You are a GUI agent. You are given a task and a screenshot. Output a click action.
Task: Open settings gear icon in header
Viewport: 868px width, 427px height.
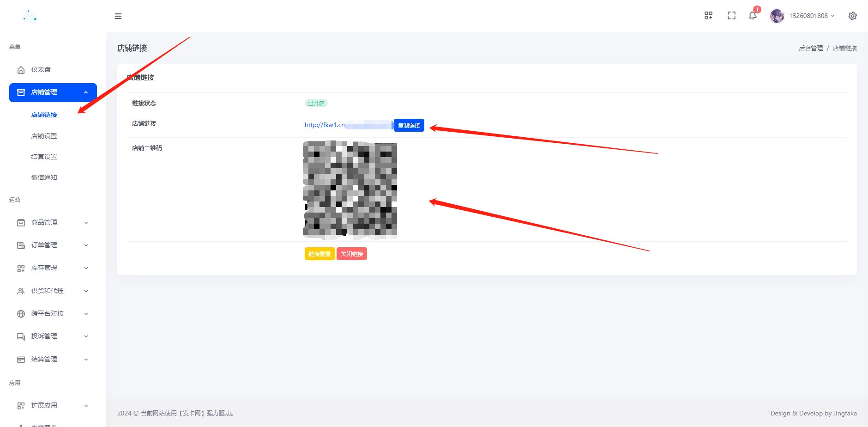coord(853,16)
